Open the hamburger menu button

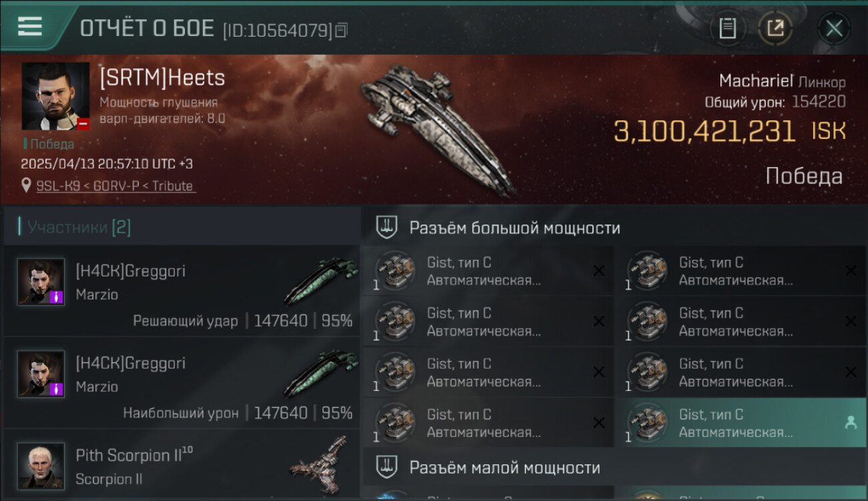coord(30,26)
